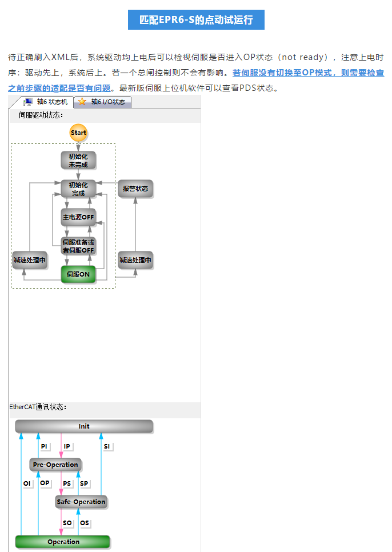Click the 主电源OFF state box

78,217
